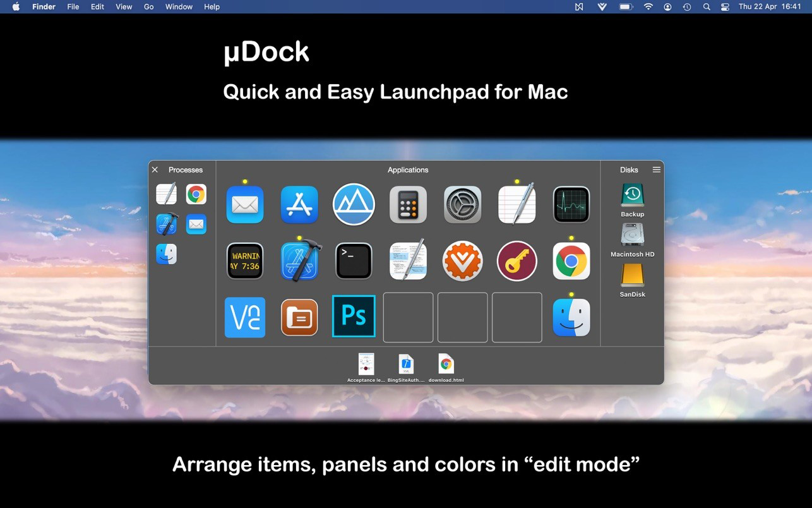Open Activity Monitor app icon
Screen dimensions: 812x508
pyautogui.click(x=571, y=205)
